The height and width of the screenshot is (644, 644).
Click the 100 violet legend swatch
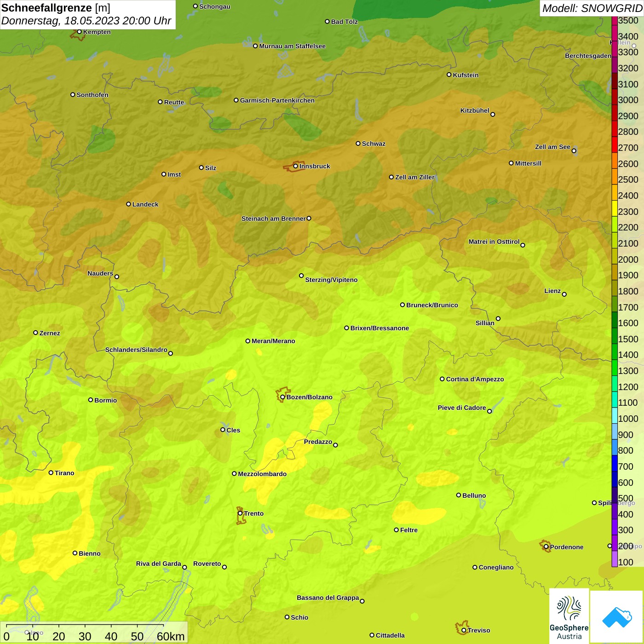click(615, 559)
